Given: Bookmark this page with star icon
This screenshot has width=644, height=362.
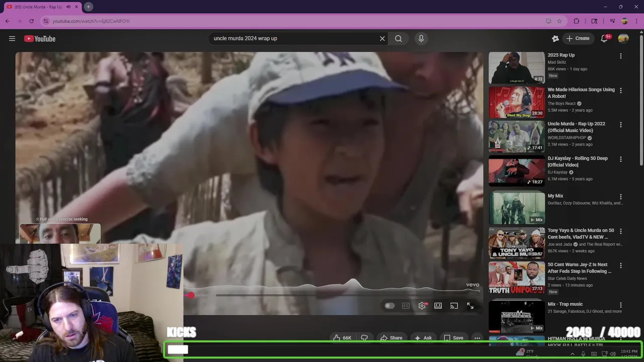Looking at the screenshot, I should point(559,21).
